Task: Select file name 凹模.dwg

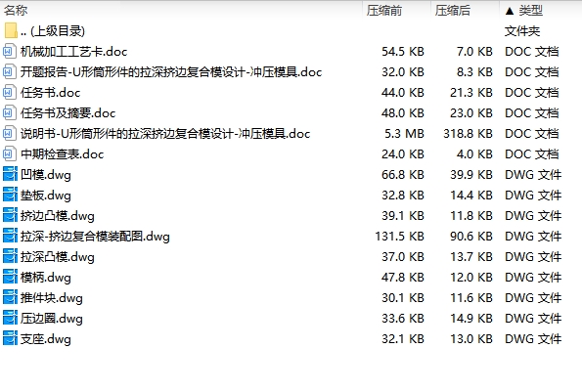Action: (x=46, y=175)
